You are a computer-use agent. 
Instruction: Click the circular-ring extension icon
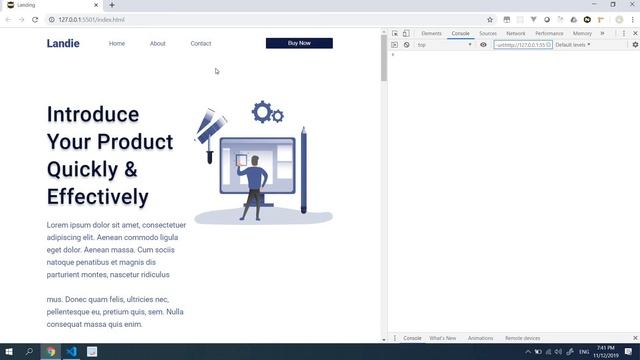point(547,20)
